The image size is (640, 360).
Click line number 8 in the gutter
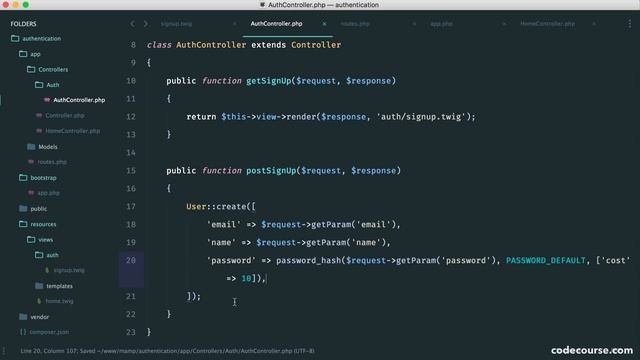[x=133, y=44]
